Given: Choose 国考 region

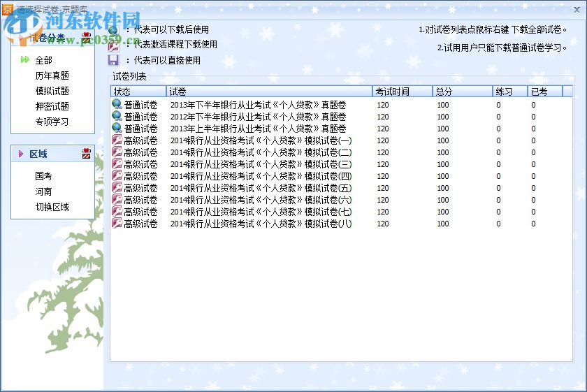Looking at the screenshot, I should point(43,176).
